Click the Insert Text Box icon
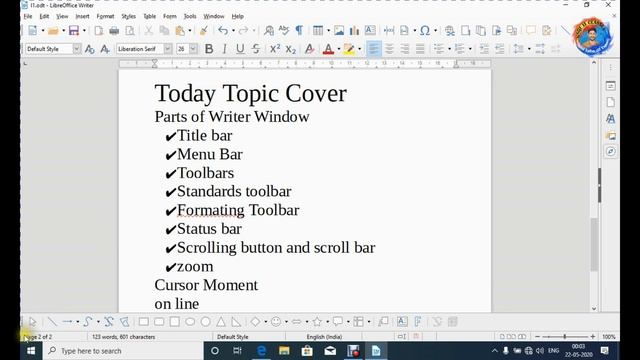 [x=370, y=30]
